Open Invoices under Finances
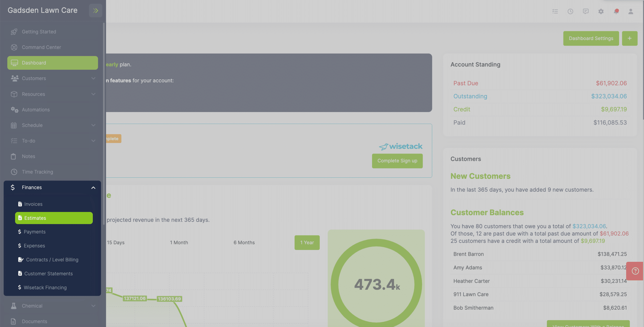Viewport: 644px width, 327px height. point(54,204)
